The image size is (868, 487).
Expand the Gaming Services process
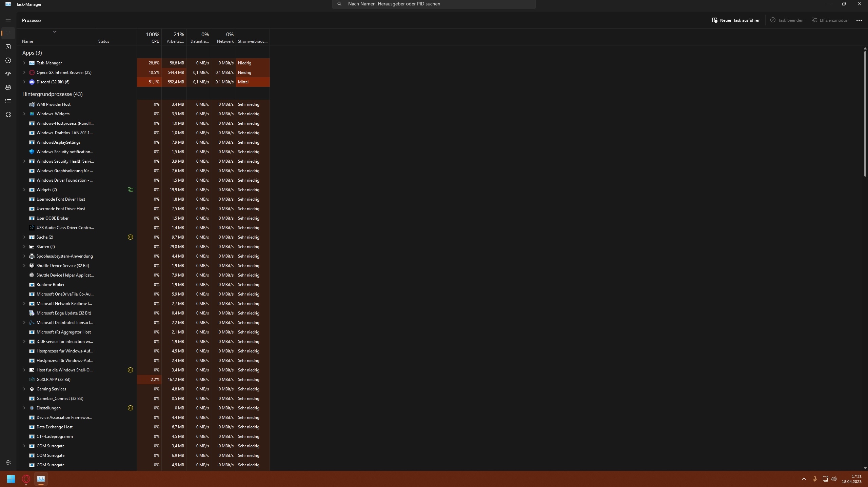(24, 389)
